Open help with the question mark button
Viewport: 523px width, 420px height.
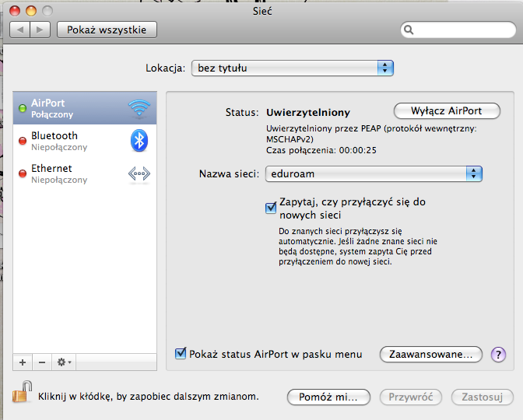498,355
